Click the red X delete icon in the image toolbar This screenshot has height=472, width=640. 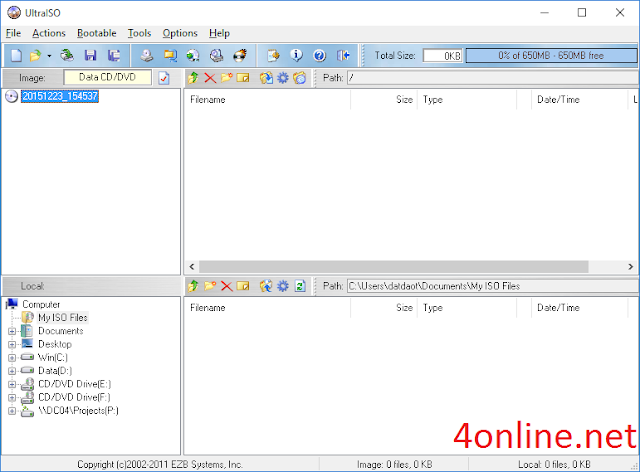(210, 78)
